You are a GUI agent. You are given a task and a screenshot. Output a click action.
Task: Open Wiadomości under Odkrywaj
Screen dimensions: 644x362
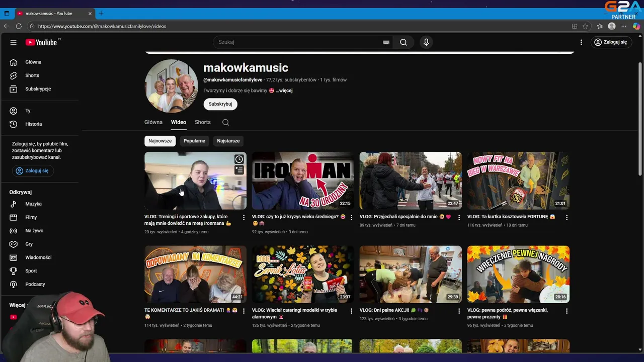(x=39, y=257)
